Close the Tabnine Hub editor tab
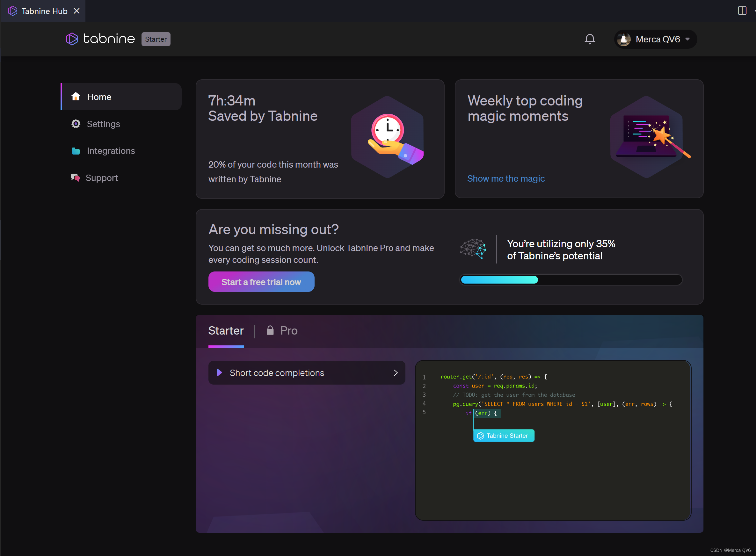Screen dimensions: 756x556 tap(77, 11)
